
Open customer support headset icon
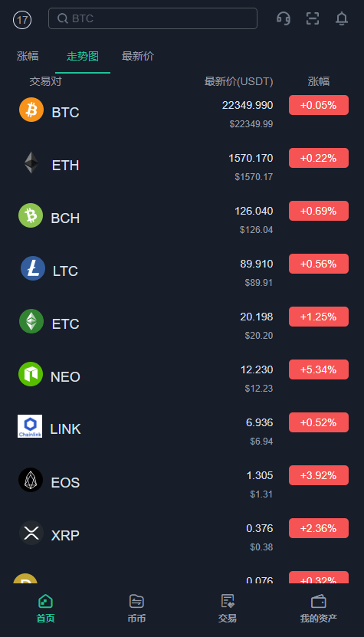pos(284,18)
